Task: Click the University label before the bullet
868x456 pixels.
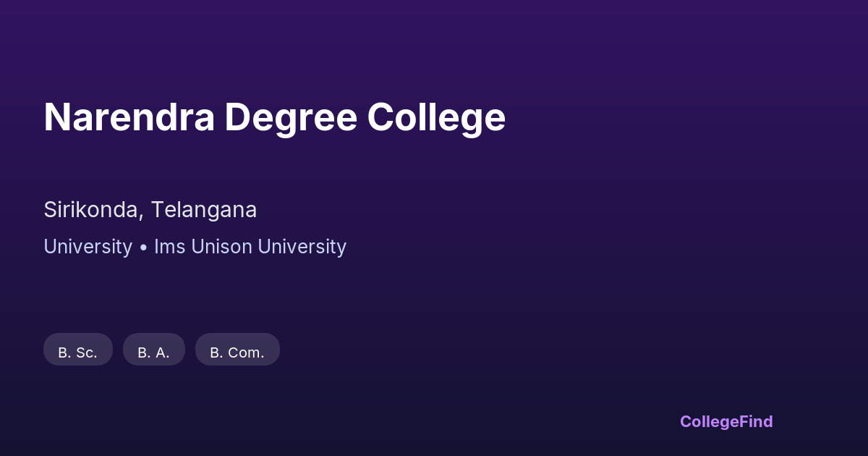Action: click(88, 247)
